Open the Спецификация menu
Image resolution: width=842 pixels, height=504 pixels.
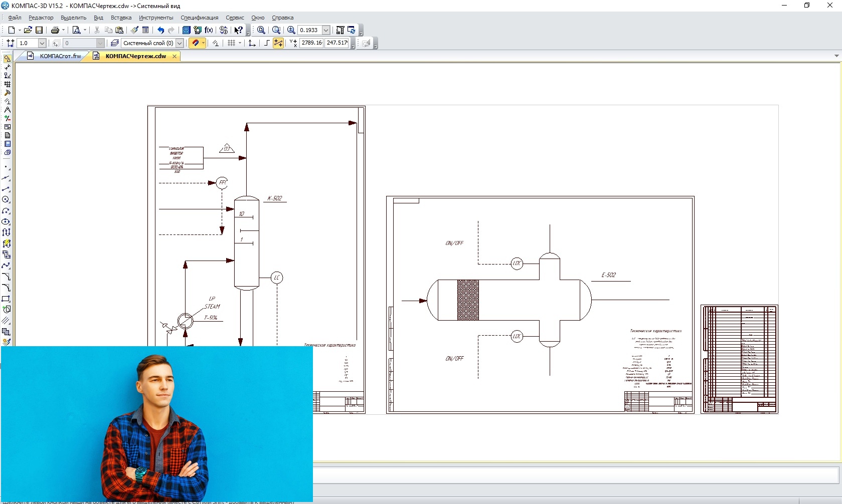tap(200, 18)
